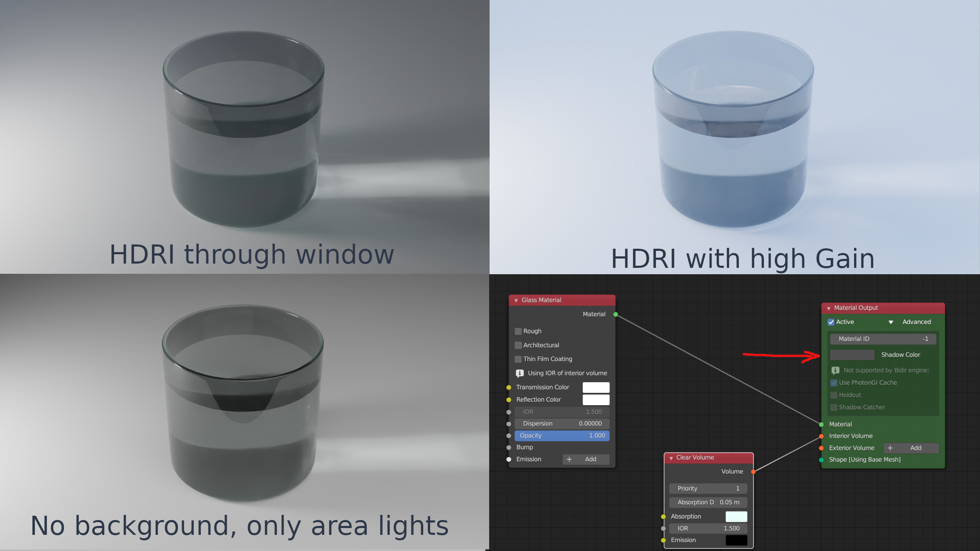Collapse the Glass Material node

(516, 300)
